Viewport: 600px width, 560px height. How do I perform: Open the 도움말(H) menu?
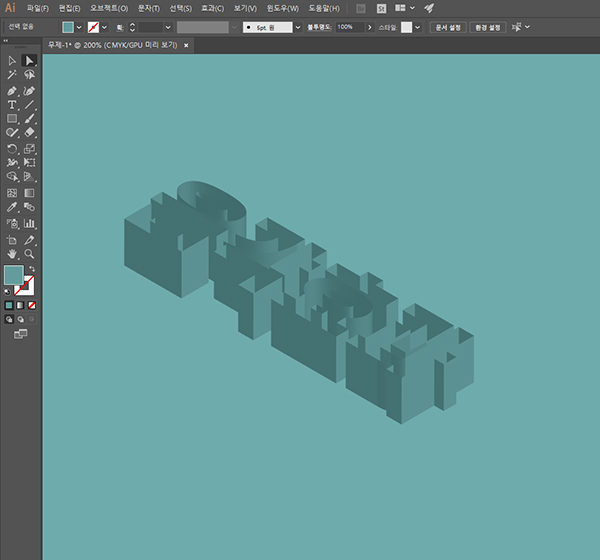tap(324, 8)
